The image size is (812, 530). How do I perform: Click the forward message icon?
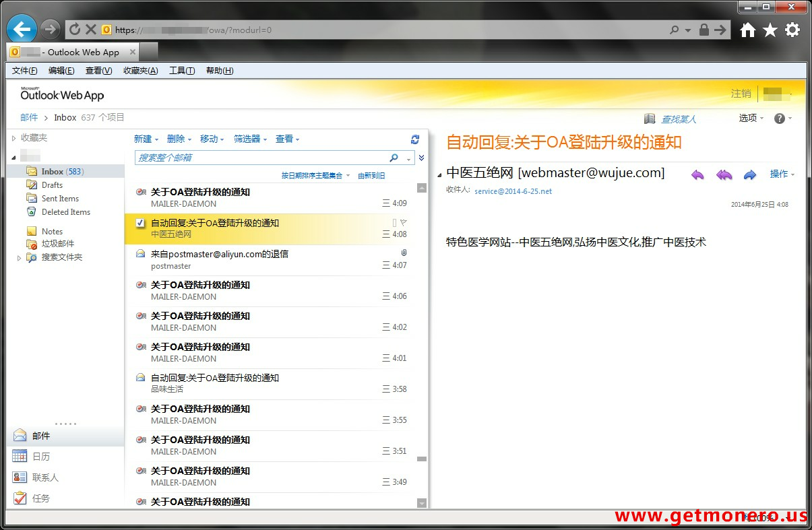[x=749, y=174]
